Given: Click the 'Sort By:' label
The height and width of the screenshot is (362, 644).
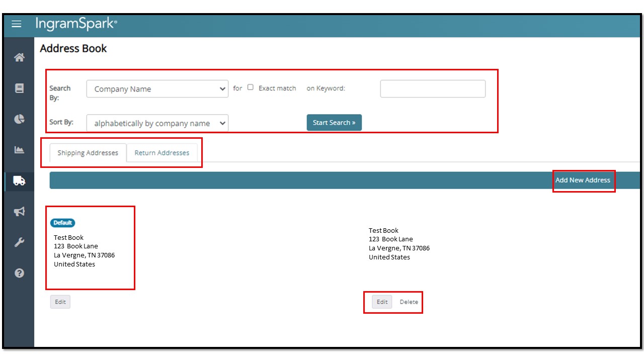Looking at the screenshot, I should pos(61,122).
